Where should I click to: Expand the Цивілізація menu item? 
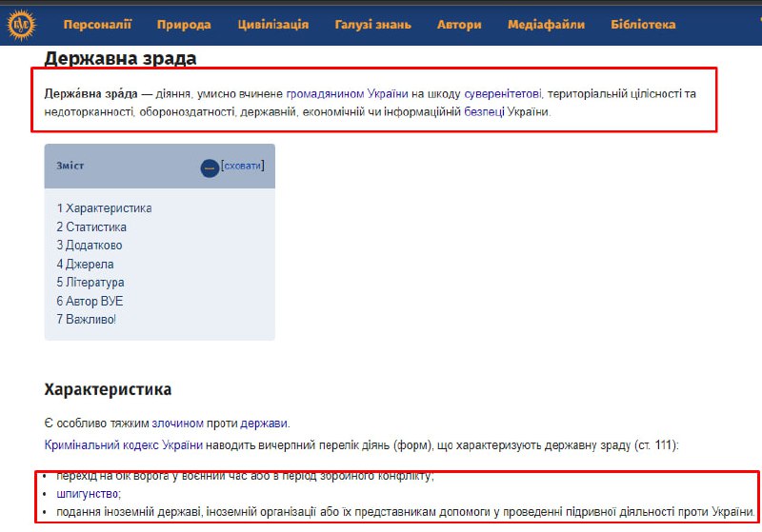click(x=273, y=25)
